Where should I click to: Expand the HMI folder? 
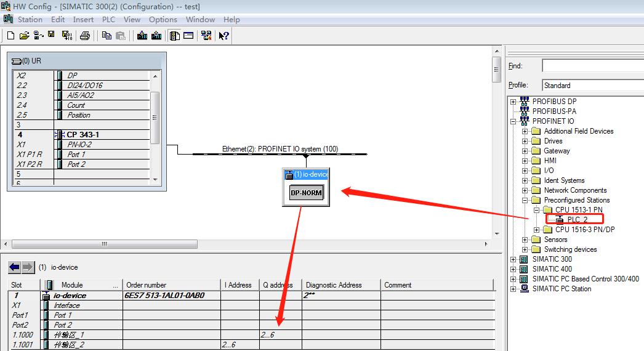click(525, 161)
